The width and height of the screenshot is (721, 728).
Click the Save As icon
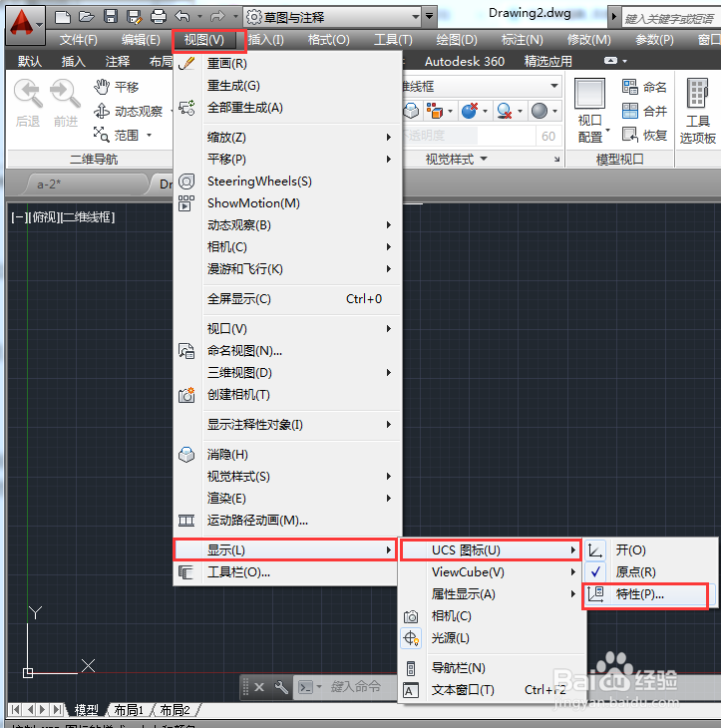click(x=135, y=17)
